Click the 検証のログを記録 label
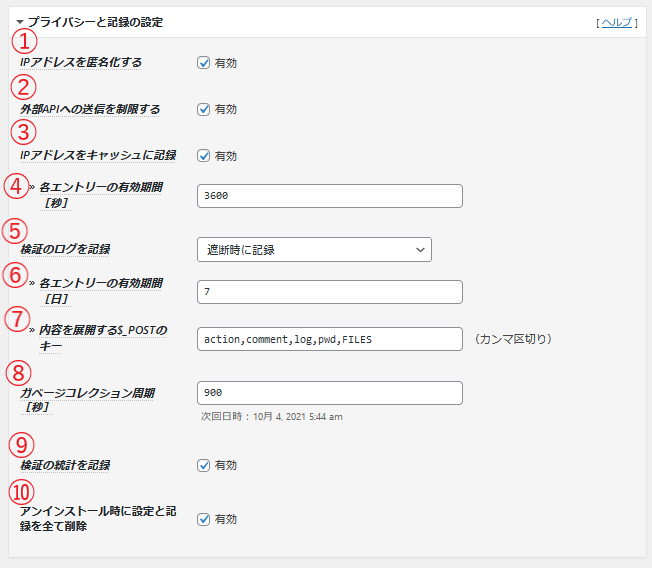652x568 pixels. tap(65, 249)
